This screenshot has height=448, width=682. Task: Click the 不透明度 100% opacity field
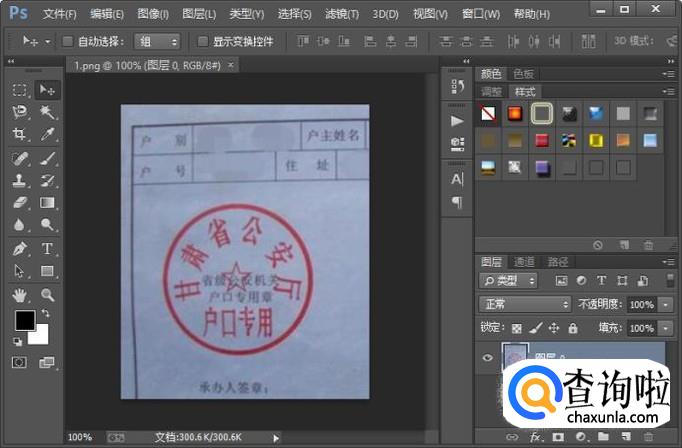click(642, 304)
